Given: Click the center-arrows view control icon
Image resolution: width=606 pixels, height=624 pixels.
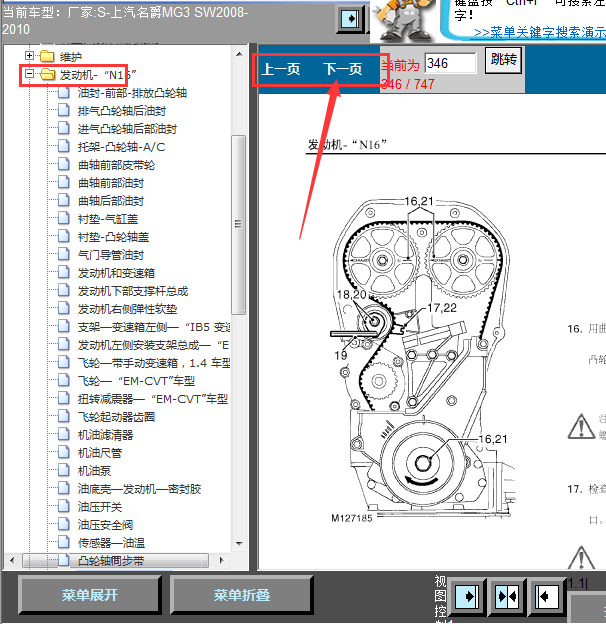Looking at the screenshot, I should click(507, 596).
